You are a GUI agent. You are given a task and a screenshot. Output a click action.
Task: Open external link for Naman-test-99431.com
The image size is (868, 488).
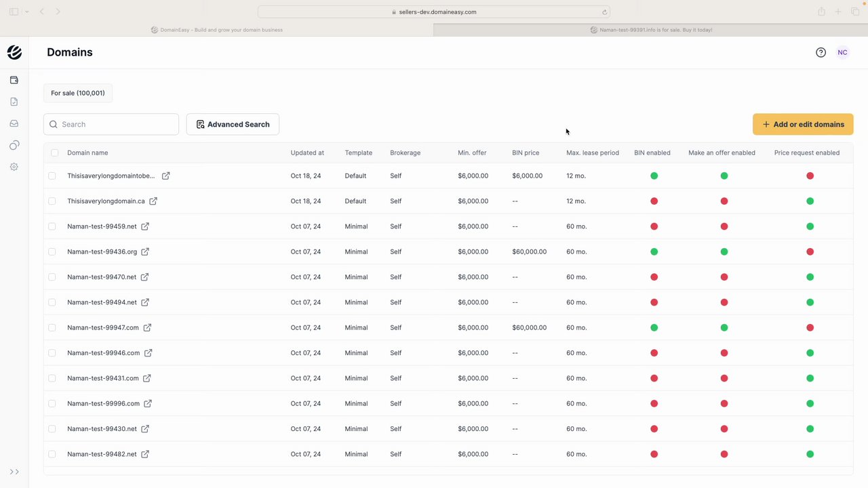(x=146, y=378)
